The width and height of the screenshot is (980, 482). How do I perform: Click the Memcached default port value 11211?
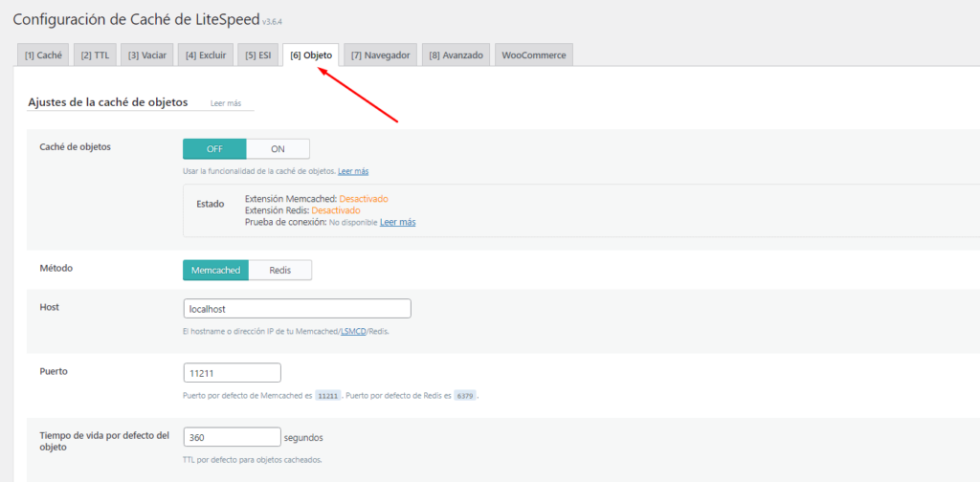327,396
